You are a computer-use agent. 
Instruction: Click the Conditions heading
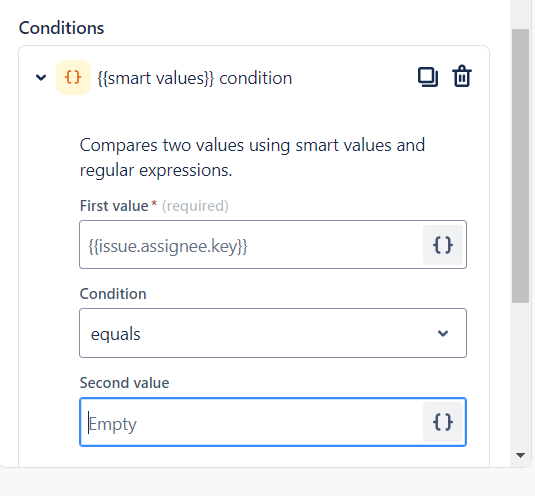[x=61, y=28]
